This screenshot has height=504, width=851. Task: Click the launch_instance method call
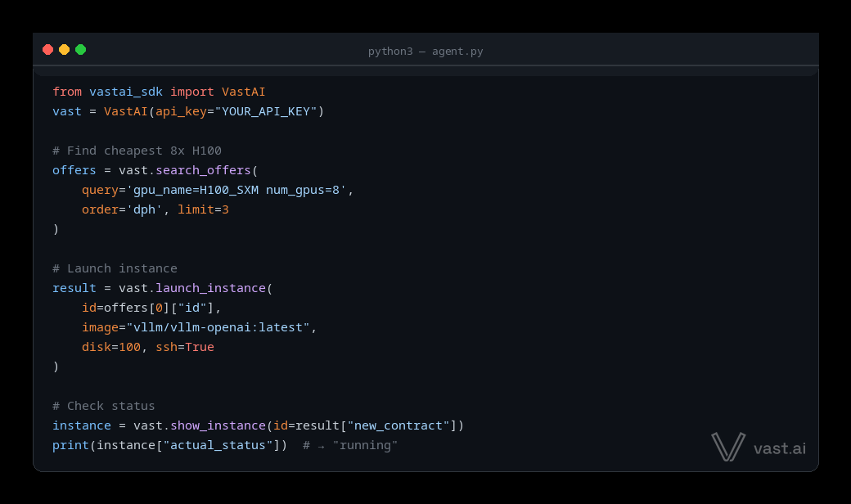tap(211, 287)
